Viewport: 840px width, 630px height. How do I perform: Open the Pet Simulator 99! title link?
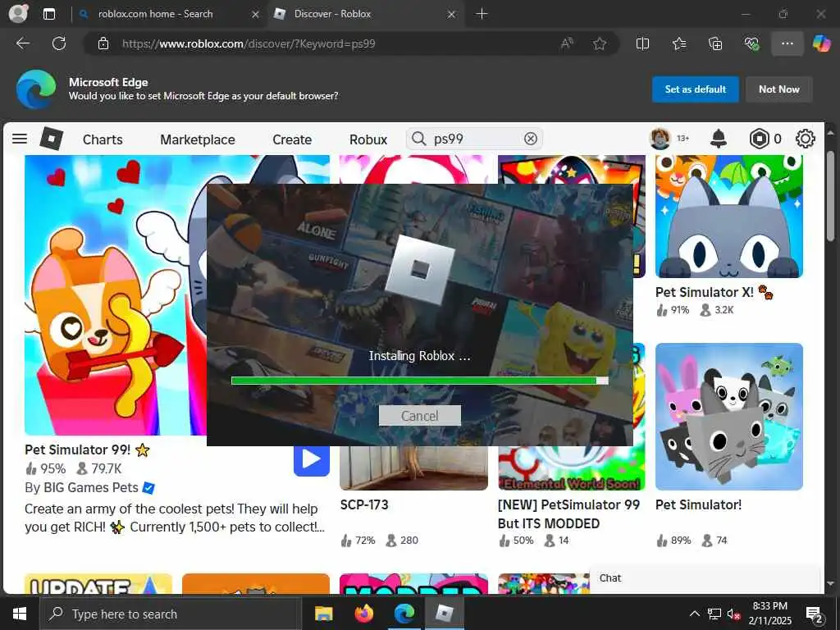point(78,450)
